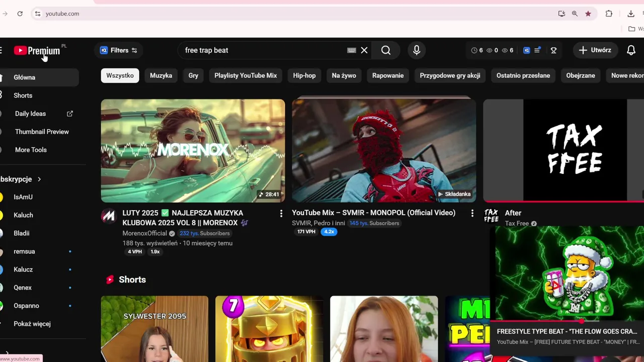Select the Playlisty YouTube Mix chip
This screenshot has width=644, height=362.
[x=246, y=75]
